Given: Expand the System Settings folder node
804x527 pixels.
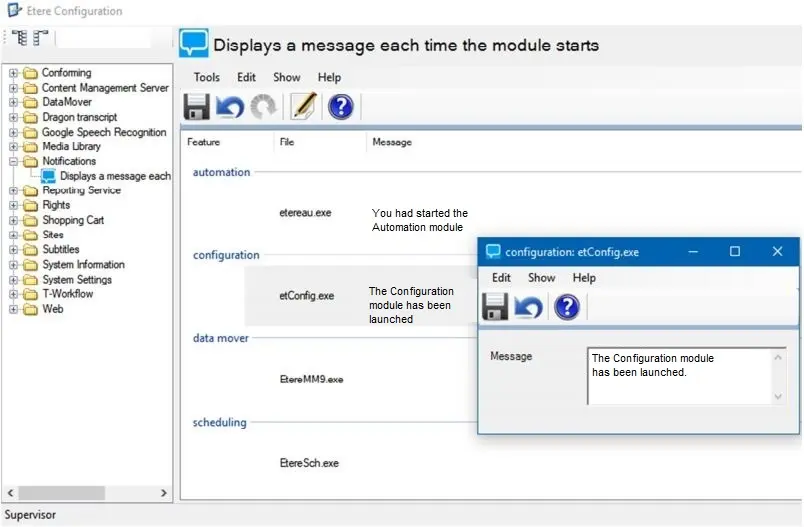Looking at the screenshot, I should (14, 280).
